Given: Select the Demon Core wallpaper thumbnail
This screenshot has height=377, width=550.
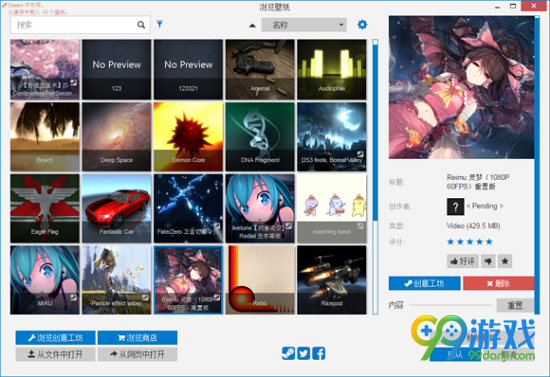Looking at the screenshot, I should pyautogui.click(x=188, y=137).
